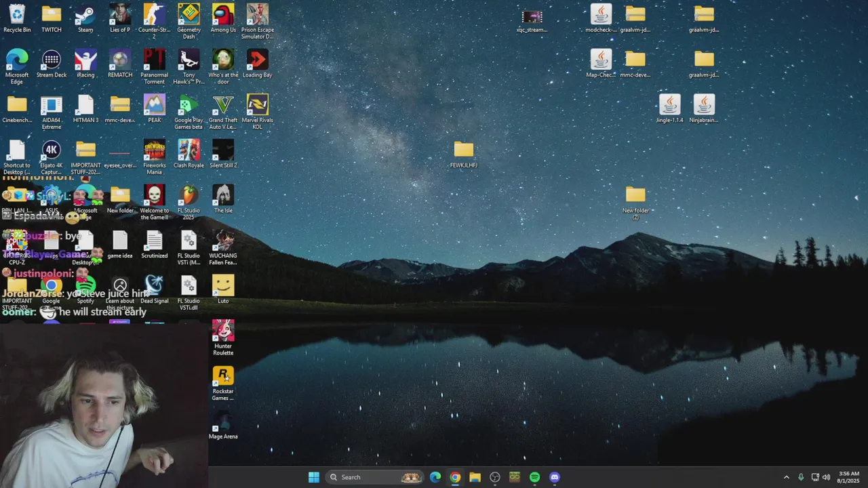Open the Recycle Bin desktop icon
This screenshot has width=868, height=488.
(17, 18)
